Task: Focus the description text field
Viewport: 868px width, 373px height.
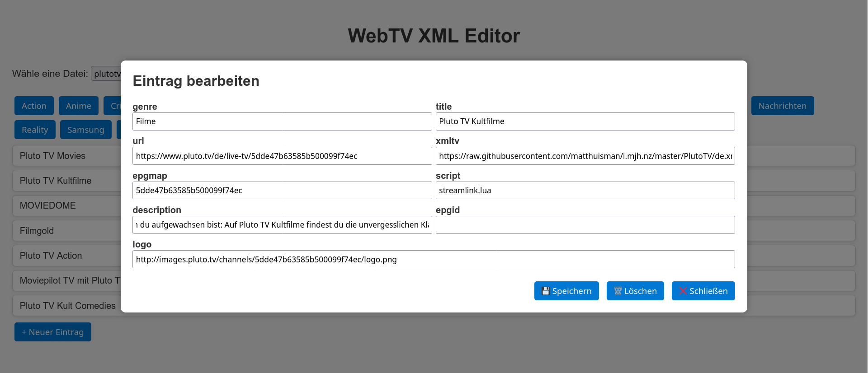Action: coord(282,225)
